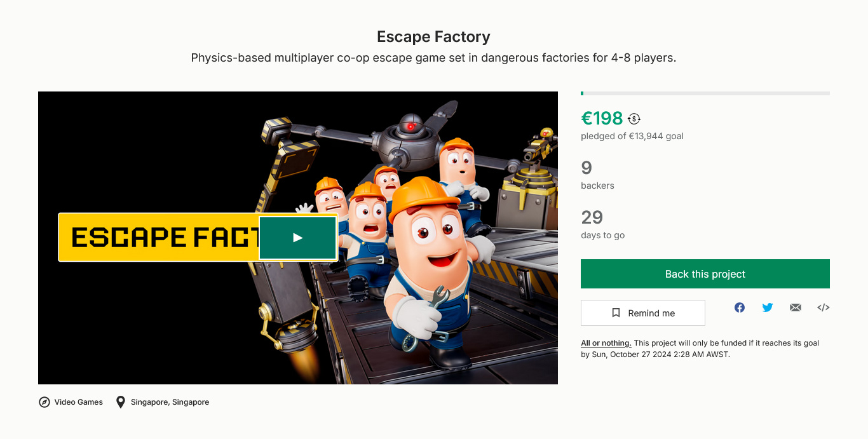The width and height of the screenshot is (868, 439).
Task: Click the Remind me button
Action: (642, 313)
